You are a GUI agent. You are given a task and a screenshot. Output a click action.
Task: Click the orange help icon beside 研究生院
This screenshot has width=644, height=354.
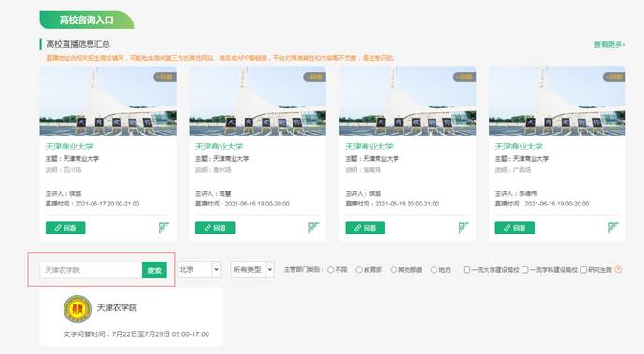[x=618, y=270]
